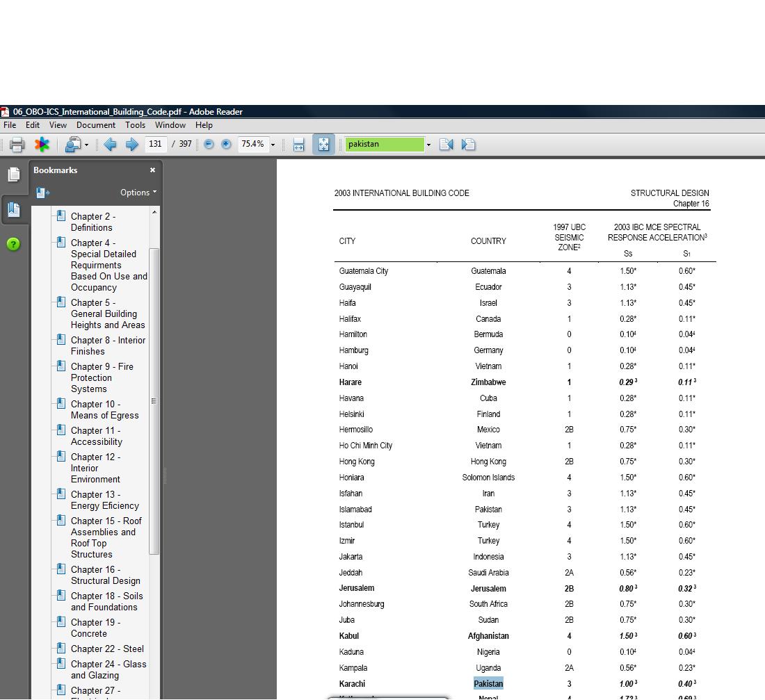
Task: Click the zoom in plus button
Action: (226, 145)
